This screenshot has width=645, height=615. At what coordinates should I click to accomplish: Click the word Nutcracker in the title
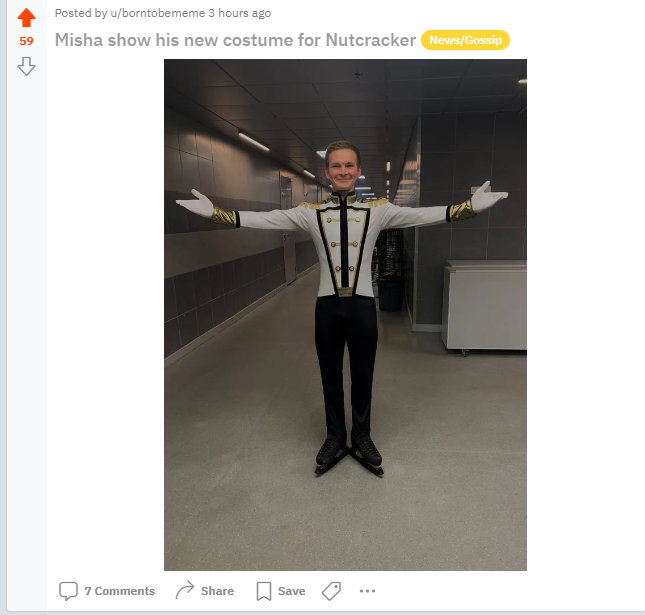[371, 40]
